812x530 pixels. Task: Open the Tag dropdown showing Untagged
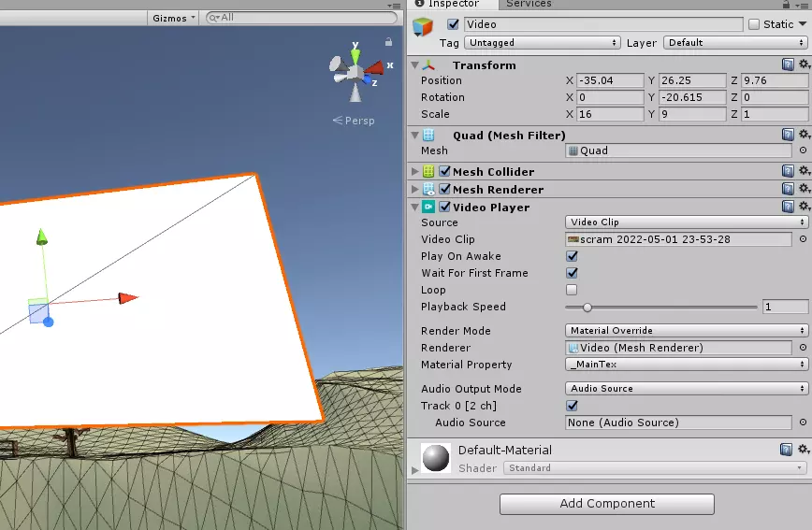[543, 42]
